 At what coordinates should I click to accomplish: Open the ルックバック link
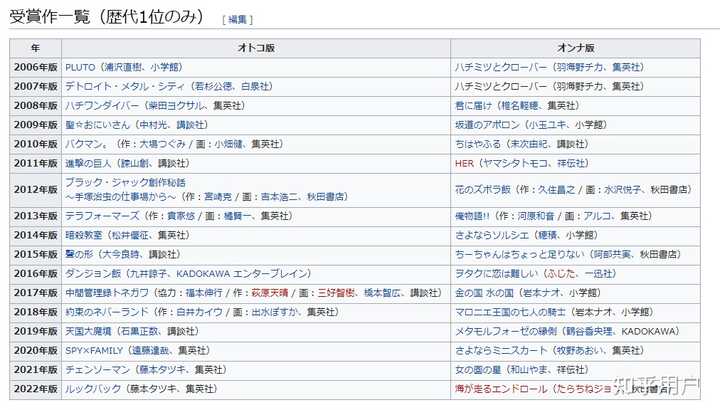pos(93,389)
